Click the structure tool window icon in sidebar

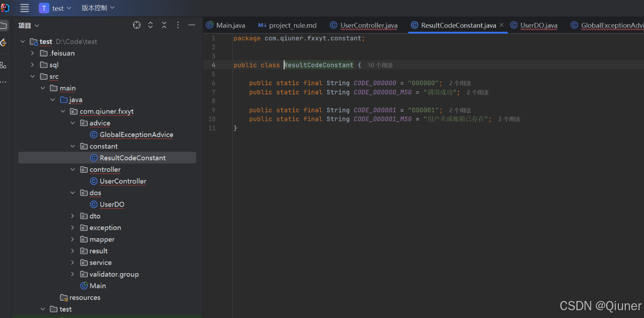(x=3, y=65)
